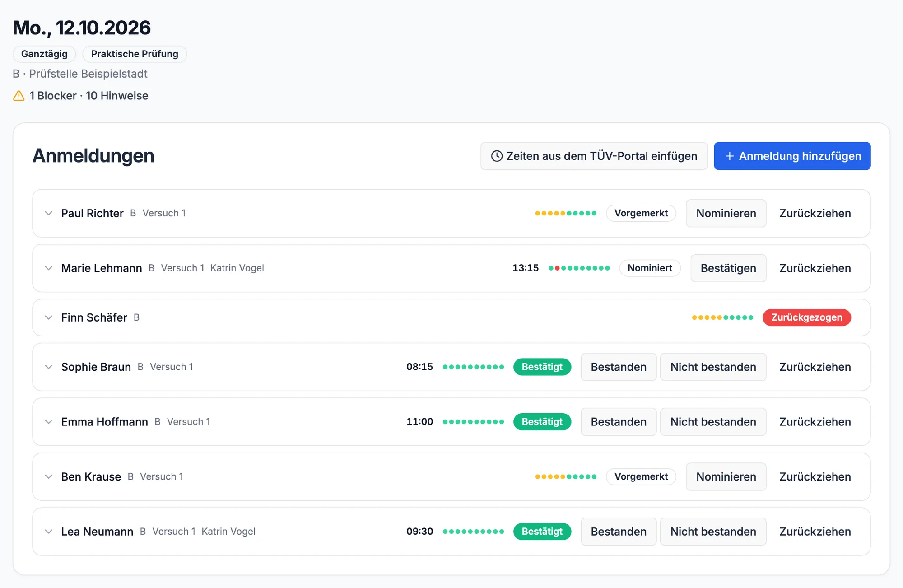This screenshot has height=588, width=903.
Task: Open Emma Hoffmann's row details chevron
Action: 49,422
